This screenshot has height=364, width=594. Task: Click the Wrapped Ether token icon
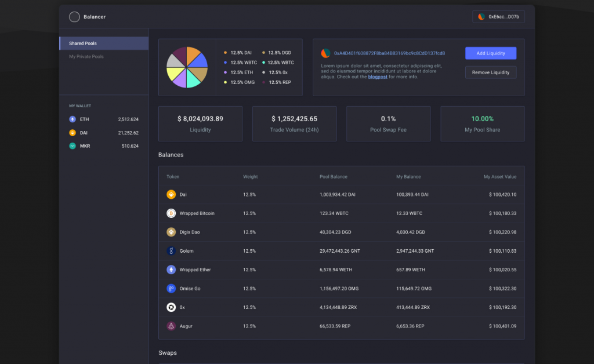point(171,270)
